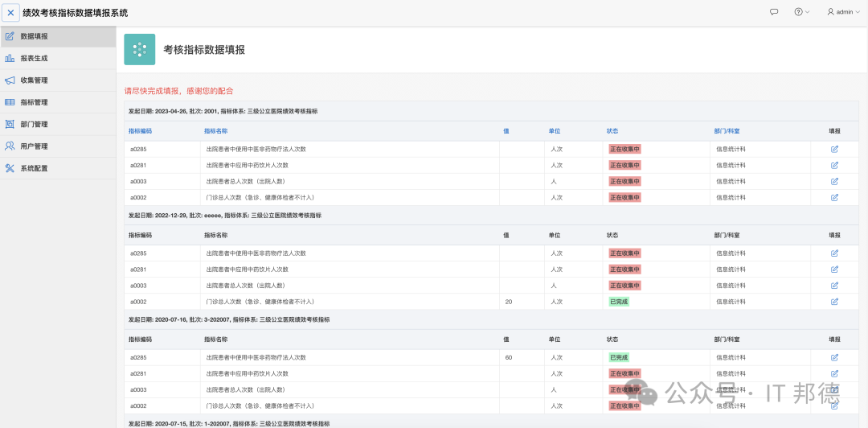This screenshot has width=868, height=428.
Task: Sort by 部门/科室 header in first table
Action: [727, 131]
